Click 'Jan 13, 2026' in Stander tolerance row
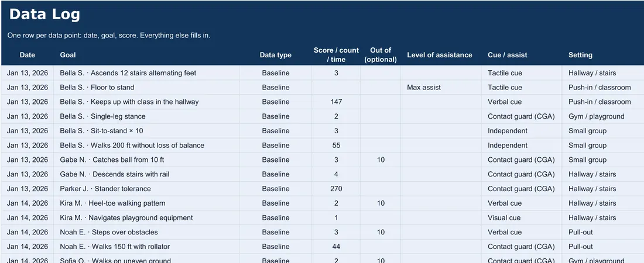The height and width of the screenshot is (263, 644). tap(28, 189)
